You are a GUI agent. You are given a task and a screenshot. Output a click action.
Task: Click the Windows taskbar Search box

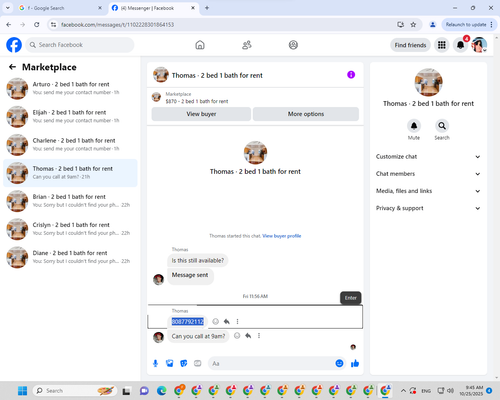tap(75, 391)
